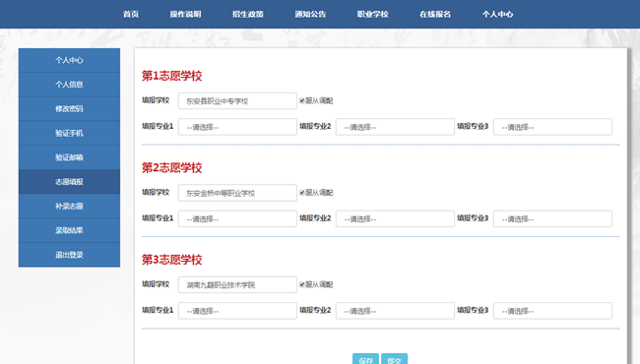Open 填报专业2 dropdown under 第2志愿学校

coord(395,218)
